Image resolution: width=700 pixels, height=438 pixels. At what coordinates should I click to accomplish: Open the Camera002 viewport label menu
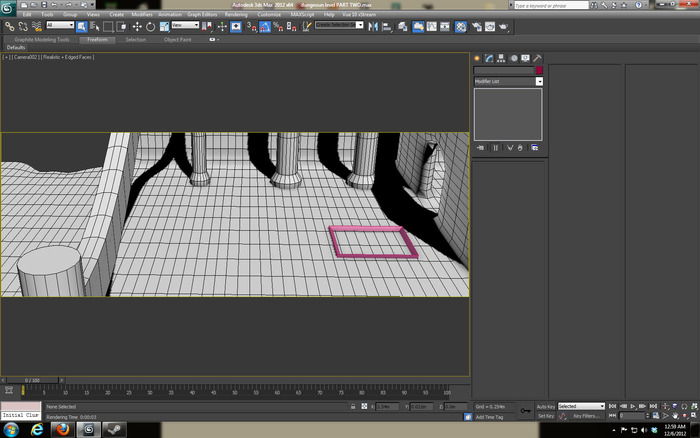pyautogui.click(x=26, y=57)
